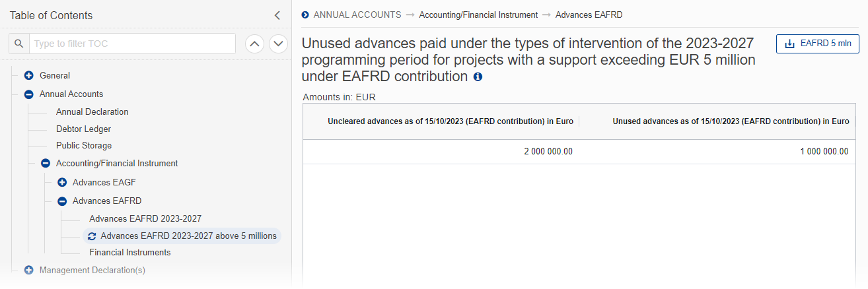Click the breadcrumb start arrow icon

305,15
